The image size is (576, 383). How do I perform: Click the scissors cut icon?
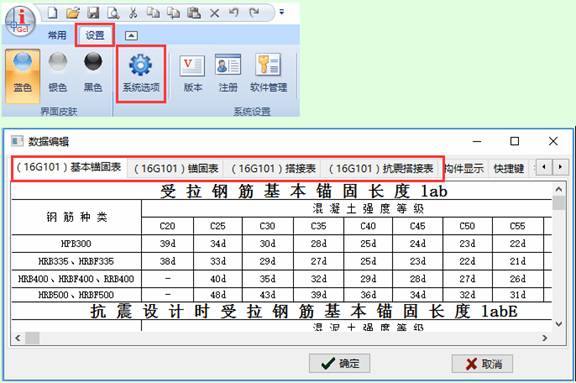[133, 14]
